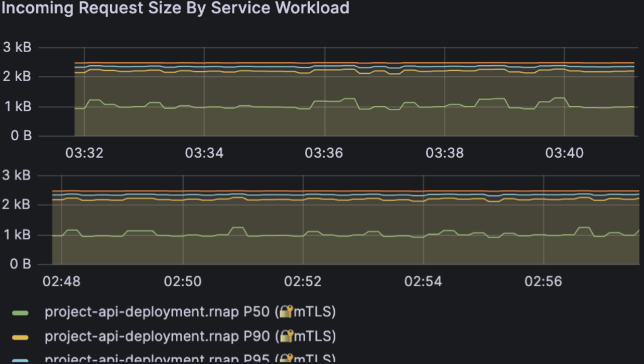Select the 03:36 time axis label
This screenshot has height=364, width=644.
click(324, 153)
